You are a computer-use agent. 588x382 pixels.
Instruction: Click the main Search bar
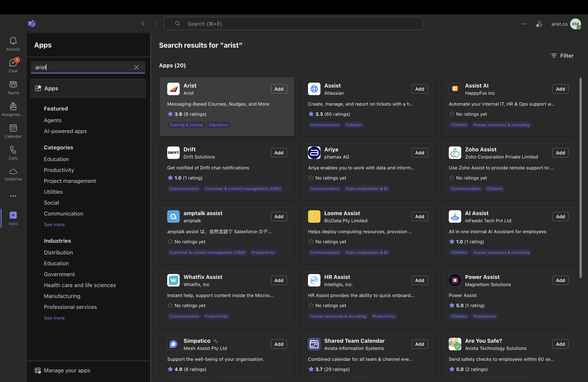[x=293, y=24]
